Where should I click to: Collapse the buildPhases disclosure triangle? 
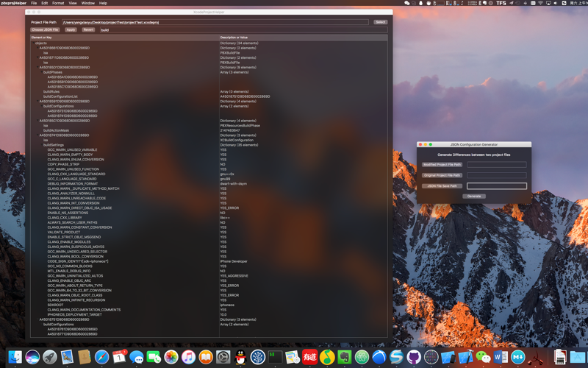point(41,72)
